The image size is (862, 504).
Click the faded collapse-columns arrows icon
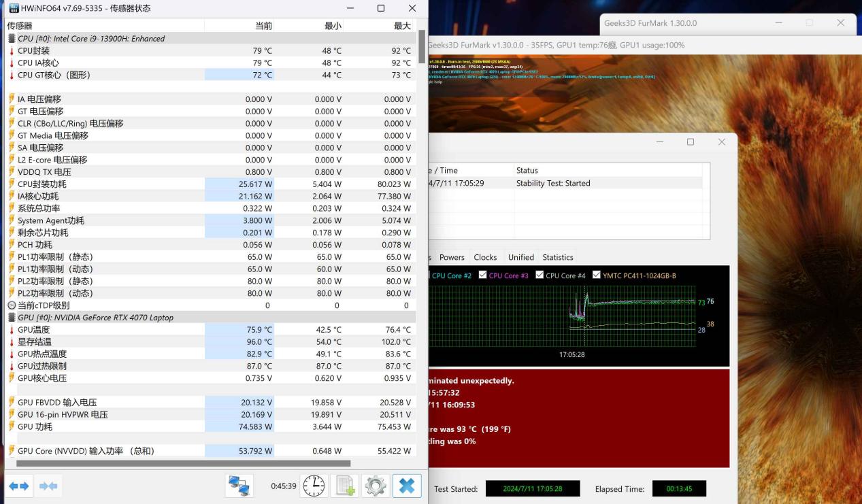[48, 486]
